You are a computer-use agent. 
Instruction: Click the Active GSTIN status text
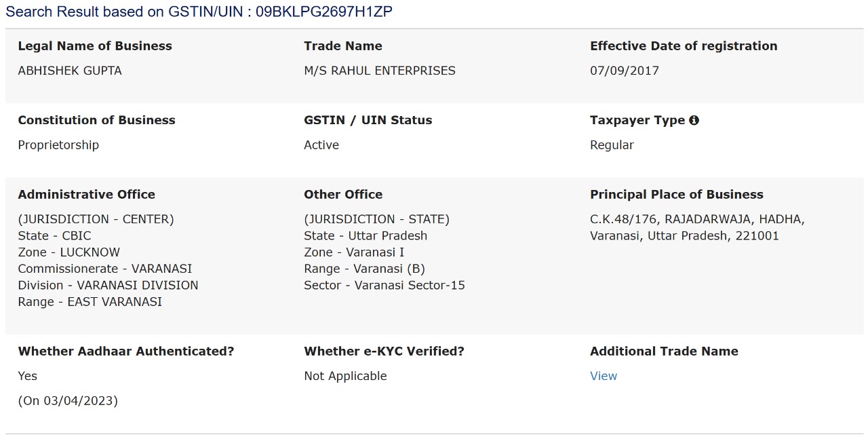pyautogui.click(x=321, y=145)
